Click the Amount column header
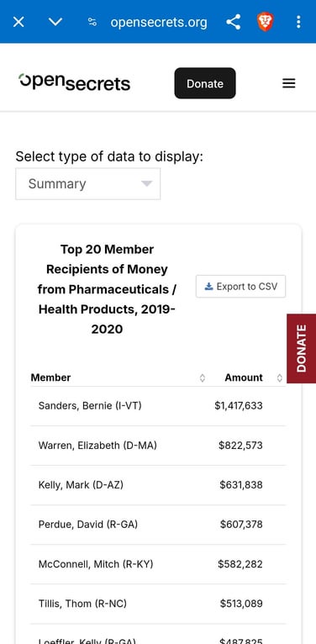Image resolution: width=316 pixels, height=644 pixels. pyautogui.click(x=244, y=377)
